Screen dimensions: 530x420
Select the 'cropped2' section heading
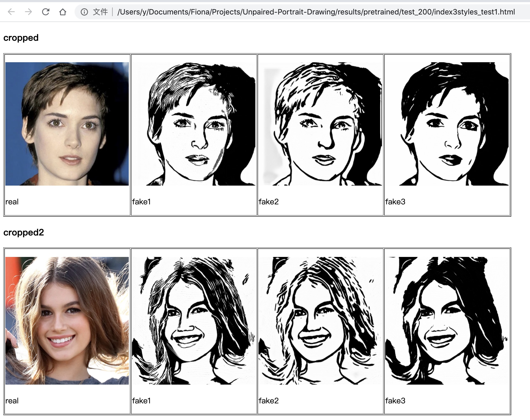point(24,232)
